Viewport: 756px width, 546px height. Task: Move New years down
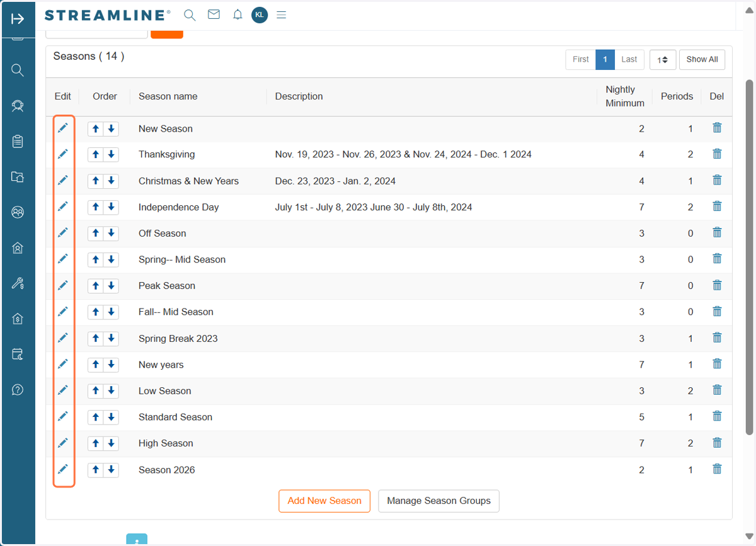tap(112, 365)
